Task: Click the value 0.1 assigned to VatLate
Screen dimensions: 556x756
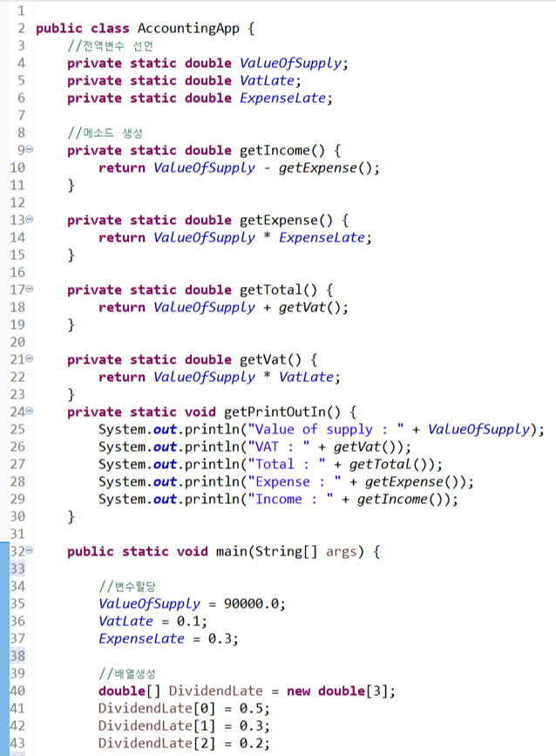Action: tap(188, 621)
